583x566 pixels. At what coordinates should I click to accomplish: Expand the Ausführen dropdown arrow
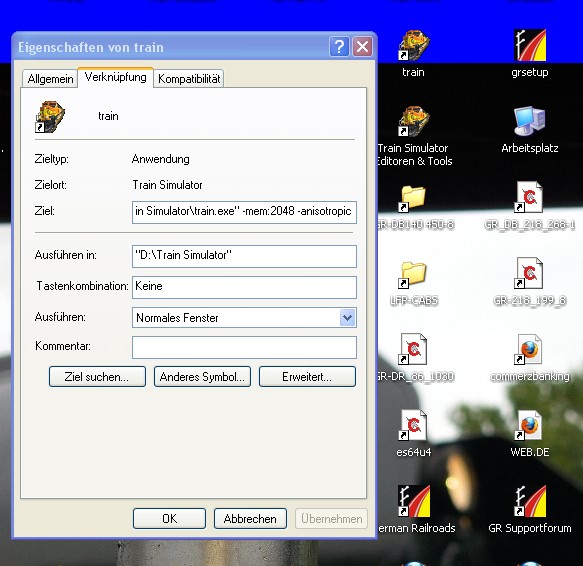347,318
